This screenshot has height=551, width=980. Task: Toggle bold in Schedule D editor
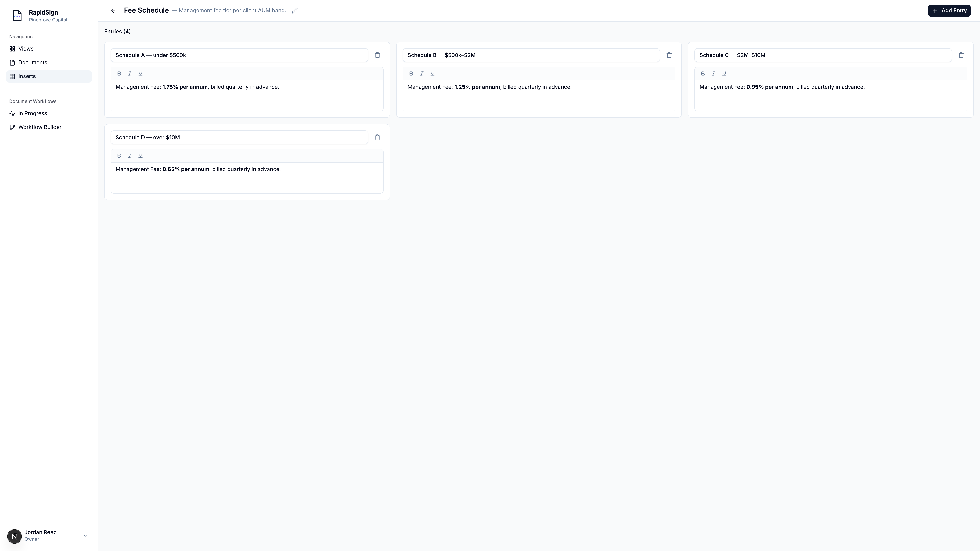tap(119, 156)
